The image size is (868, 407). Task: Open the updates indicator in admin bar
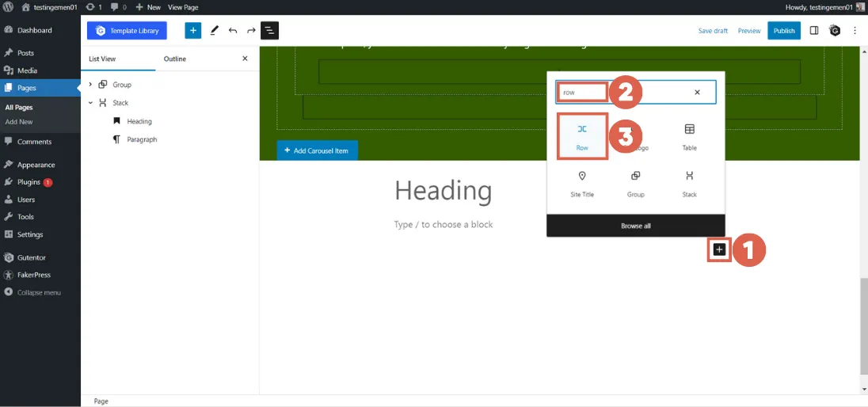(93, 7)
